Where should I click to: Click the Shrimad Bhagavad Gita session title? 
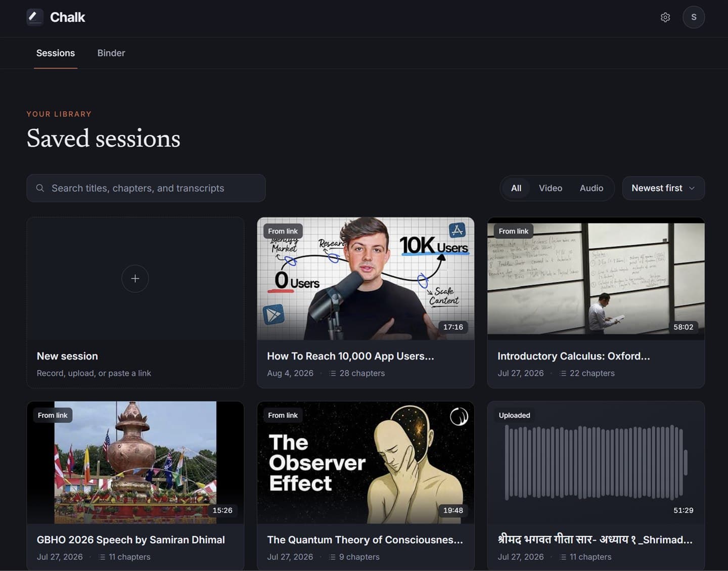tap(595, 540)
